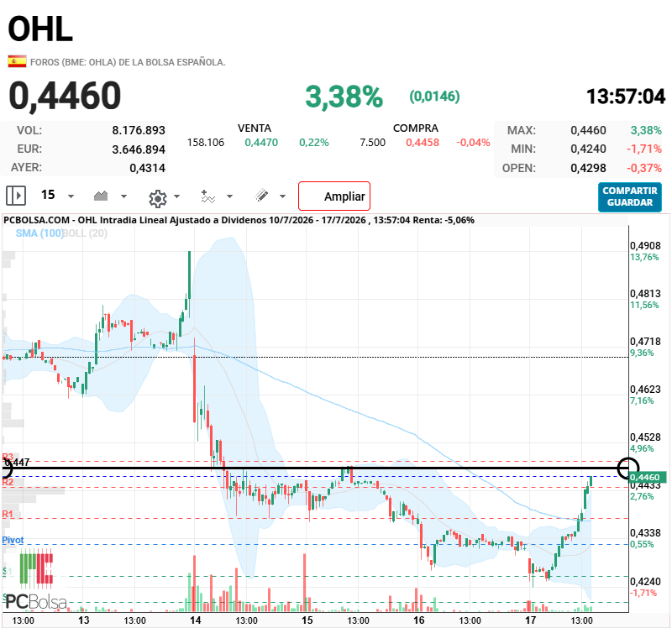Expand the settings gear dropdown arrow

pos(176,196)
